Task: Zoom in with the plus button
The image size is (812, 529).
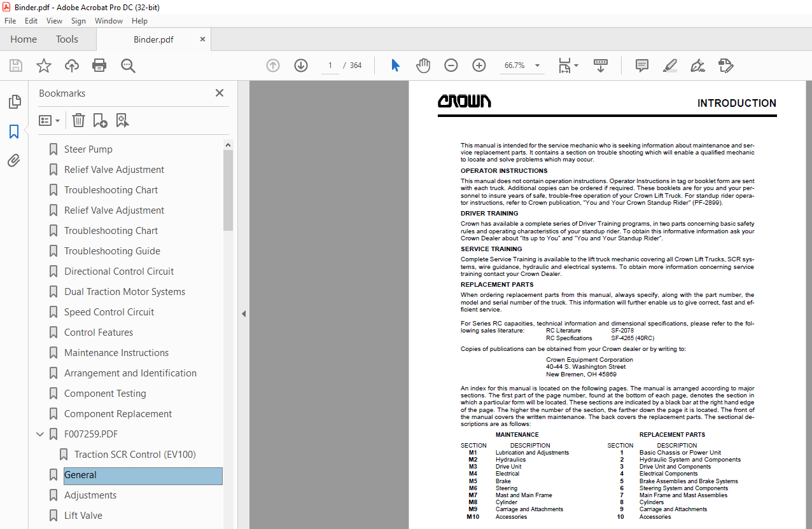Action: (x=479, y=65)
